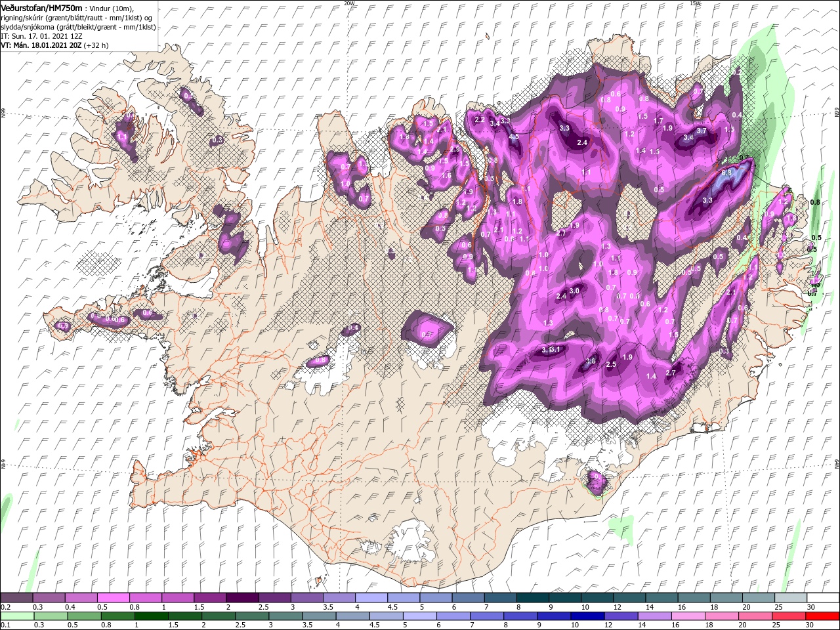Pick the dark blue swatch above 10 in lower legend

tap(587, 616)
